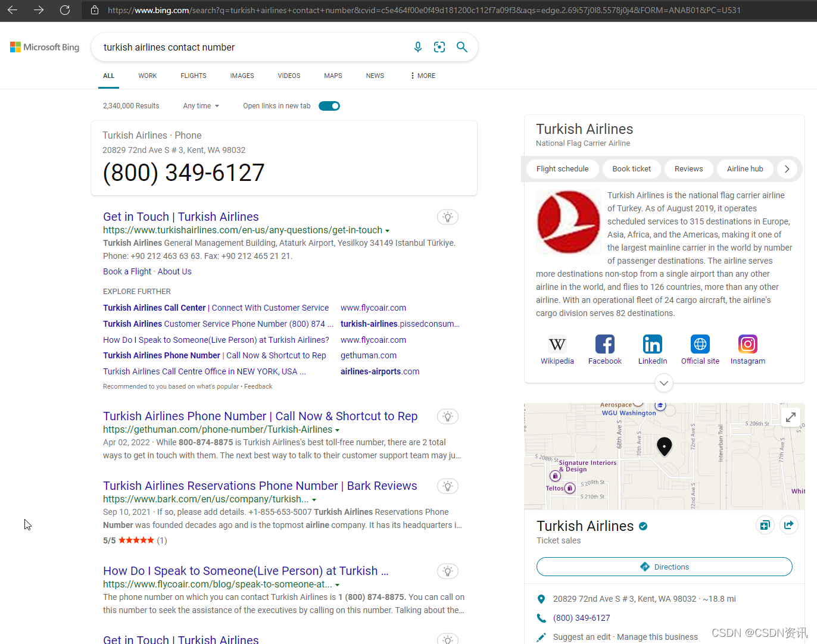Start voice search with microphone icon
The width and height of the screenshot is (817, 644).
coord(418,47)
